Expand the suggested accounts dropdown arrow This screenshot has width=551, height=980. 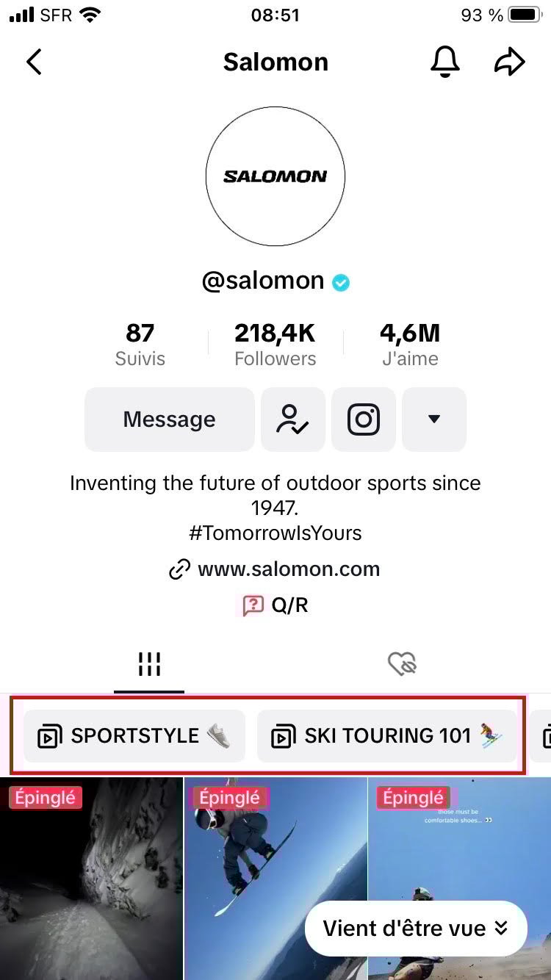pos(434,419)
